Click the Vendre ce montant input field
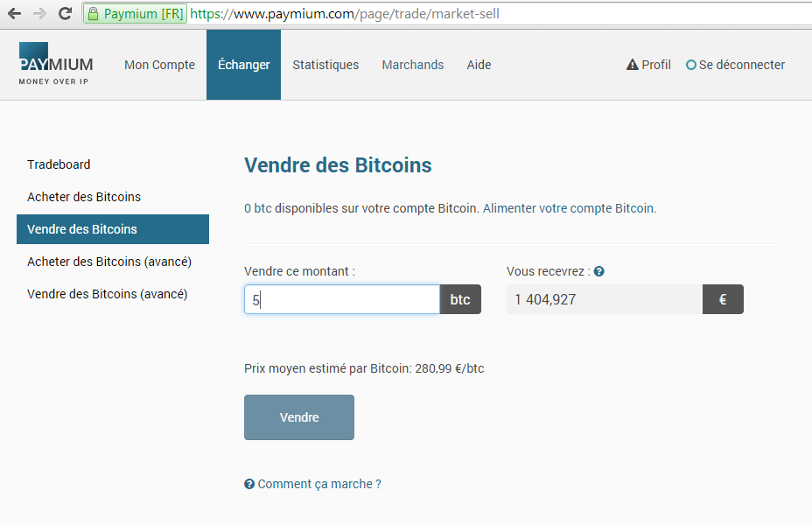Screen dimensions: 812x525 pos(341,299)
